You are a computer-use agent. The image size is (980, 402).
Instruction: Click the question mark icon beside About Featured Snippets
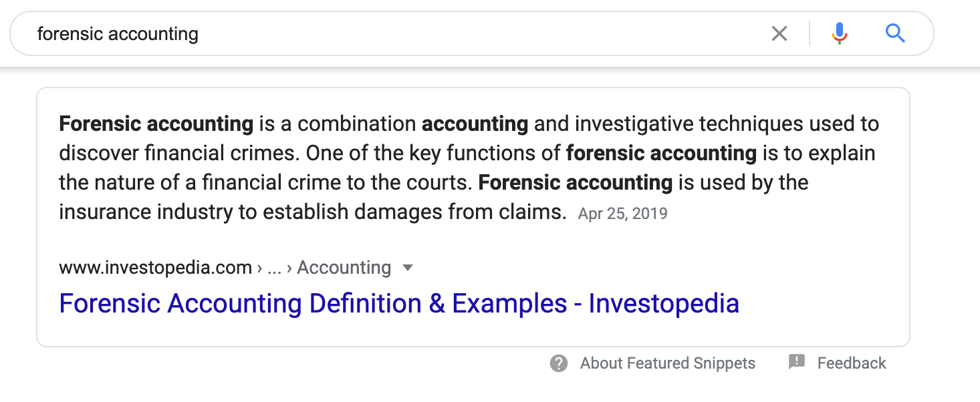[x=559, y=363]
